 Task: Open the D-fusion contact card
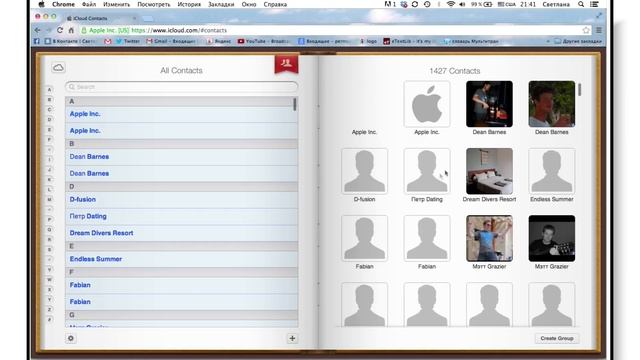(364, 171)
